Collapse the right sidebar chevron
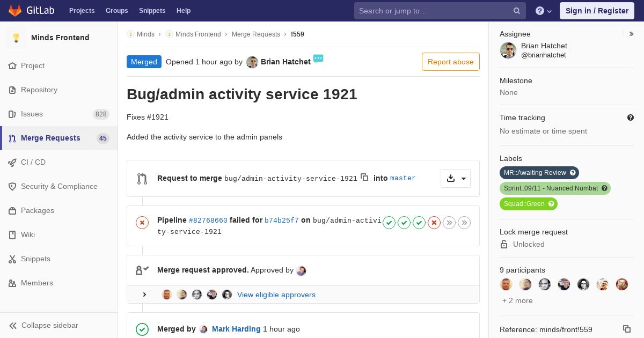The height and width of the screenshot is (338, 644). 632,34
